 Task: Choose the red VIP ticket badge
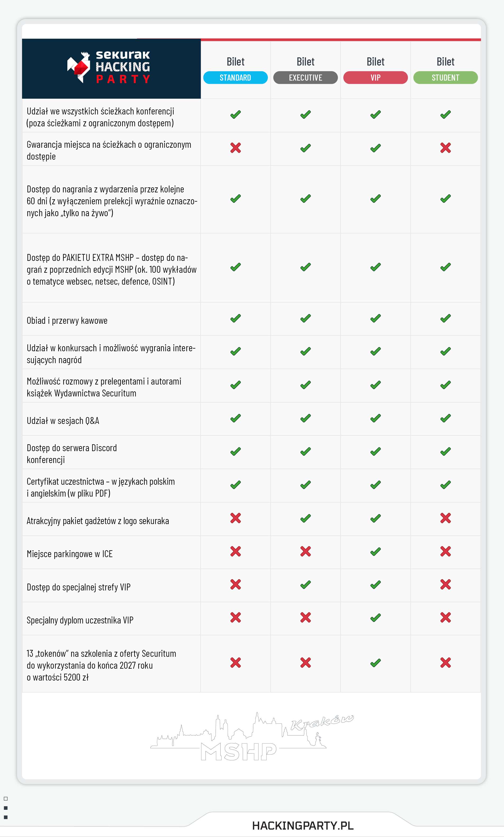pyautogui.click(x=375, y=77)
